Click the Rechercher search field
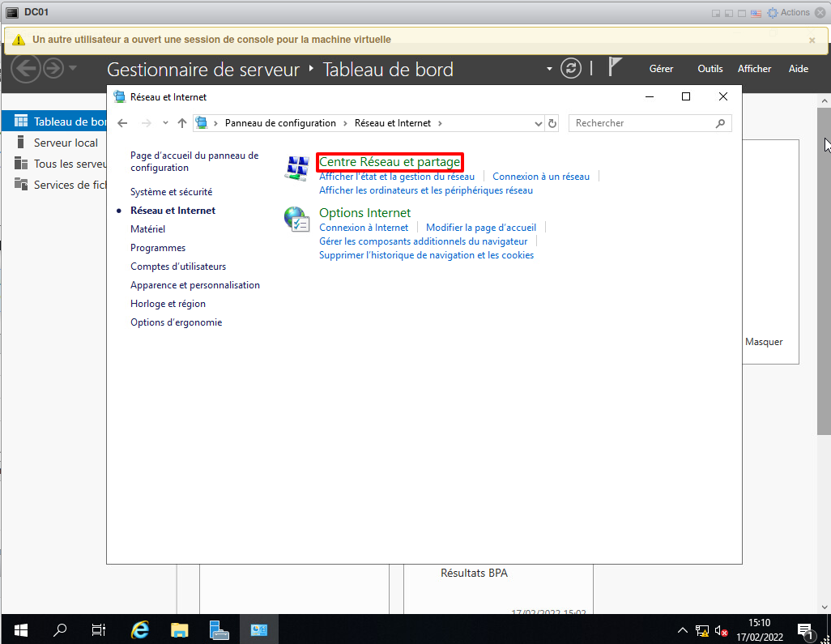Viewport: 831px width, 644px height. (x=642, y=123)
